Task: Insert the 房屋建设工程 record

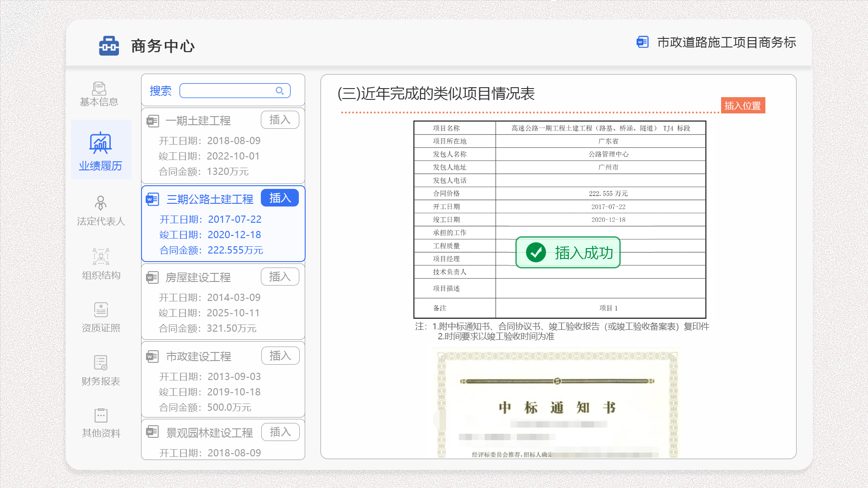Action: tap(280, 277)
